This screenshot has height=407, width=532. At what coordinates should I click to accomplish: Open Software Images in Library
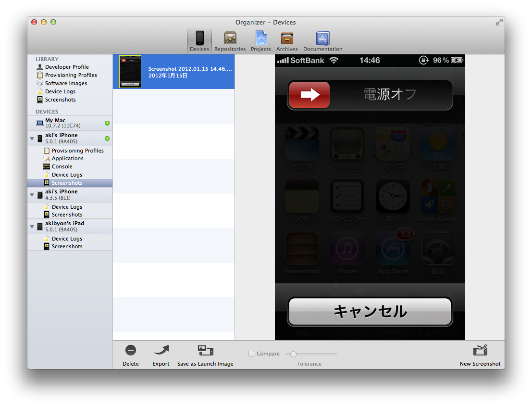pos(66,83)
